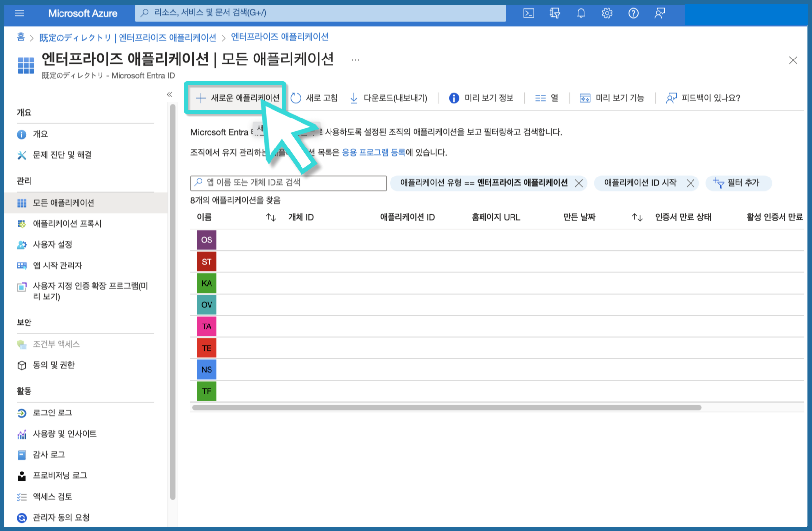Open the help question mark icon
The width and height of the screenshot is (812, 531).
point(633,13)
